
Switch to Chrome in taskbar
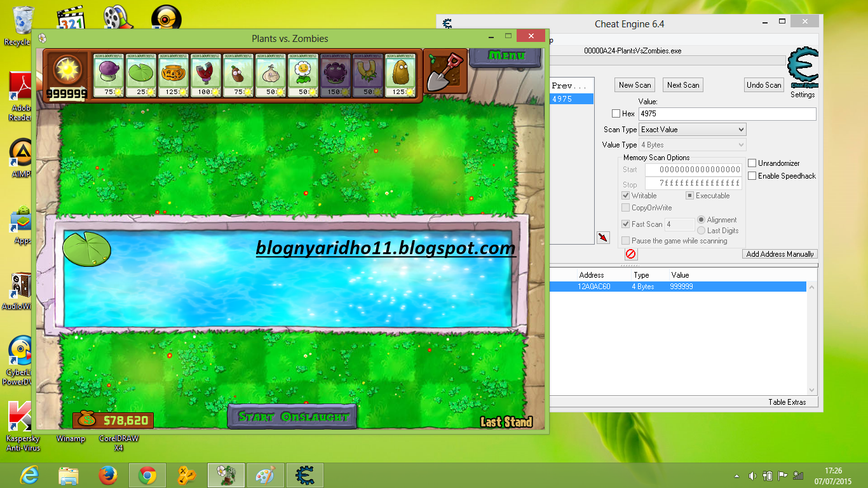click(x=147, y=475)
